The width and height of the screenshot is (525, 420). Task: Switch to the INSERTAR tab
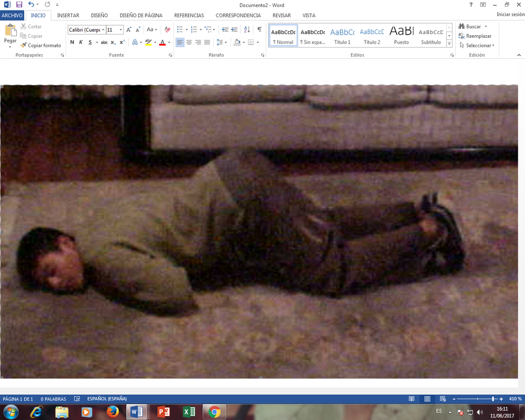68,16
